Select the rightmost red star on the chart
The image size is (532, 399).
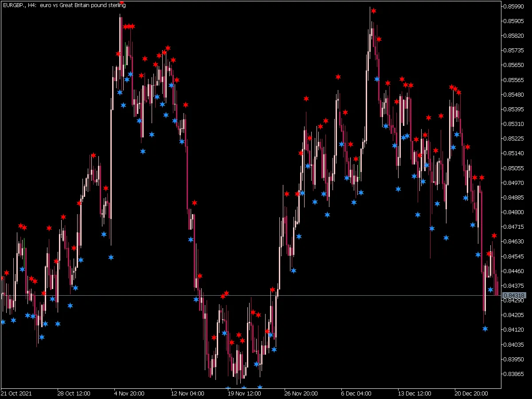[494, 235]
